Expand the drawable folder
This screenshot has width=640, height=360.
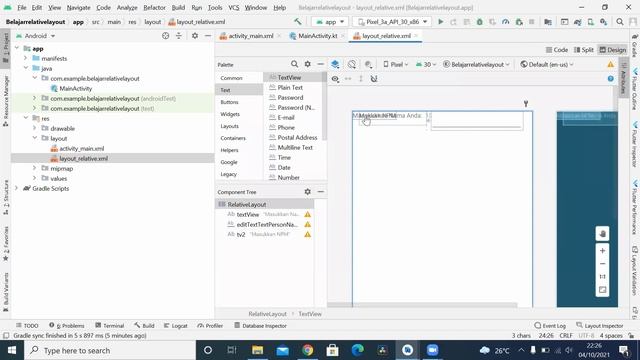35,128
